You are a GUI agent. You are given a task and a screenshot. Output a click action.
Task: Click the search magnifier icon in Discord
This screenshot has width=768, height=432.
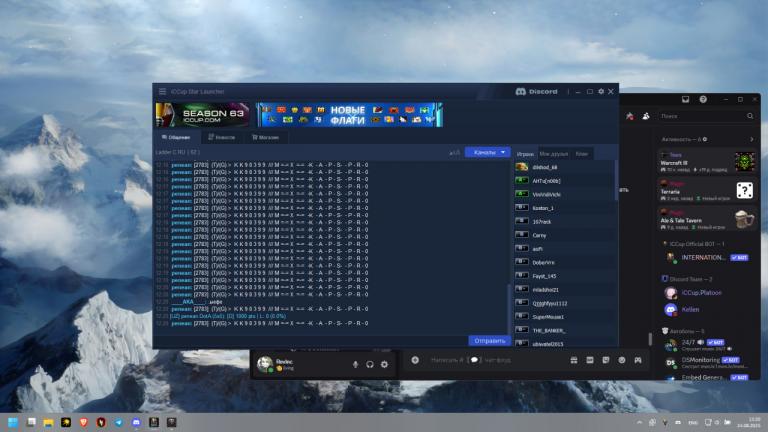pos(750,116)
